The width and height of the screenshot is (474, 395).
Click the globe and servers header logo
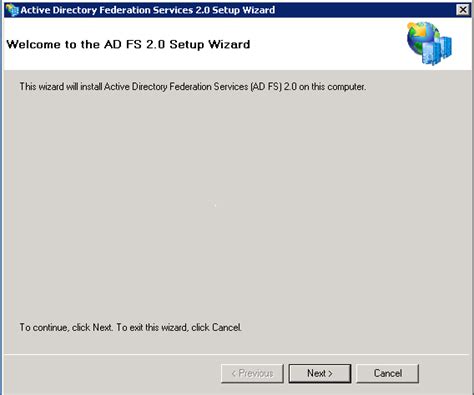429,43
